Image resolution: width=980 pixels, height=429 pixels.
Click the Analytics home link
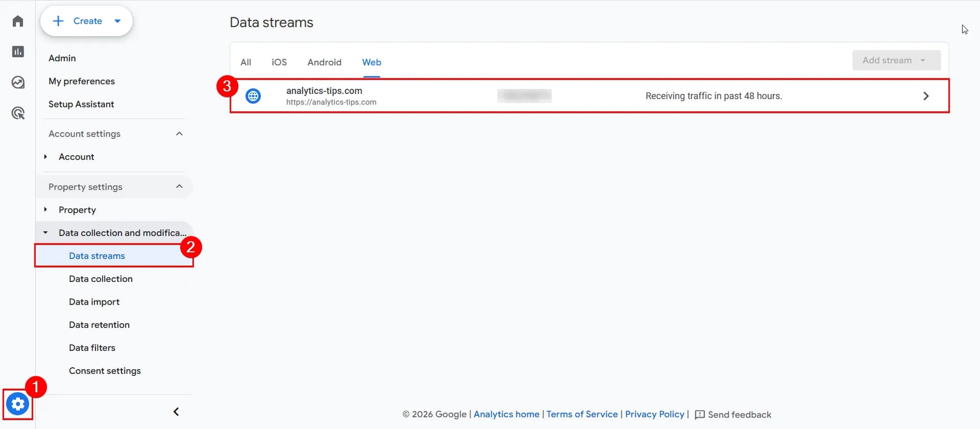506,414
